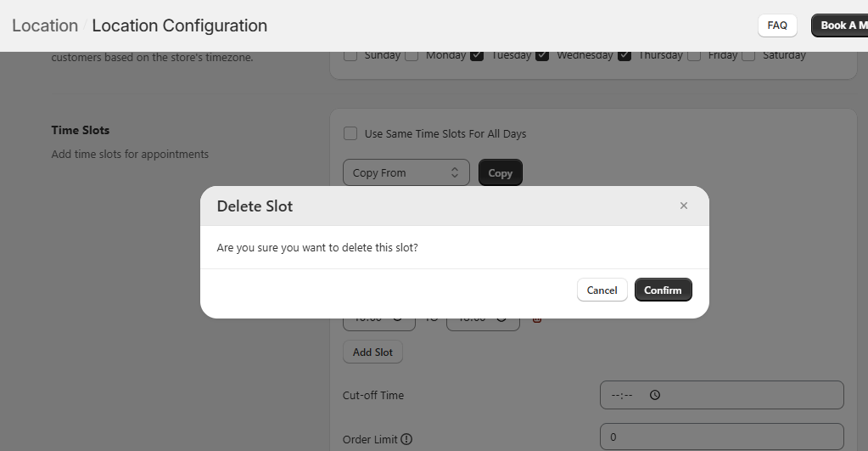The width and height of the screenshot is (868, 451).
Task: Open the Copy From dropdown
Action: [x=406, y=172]
